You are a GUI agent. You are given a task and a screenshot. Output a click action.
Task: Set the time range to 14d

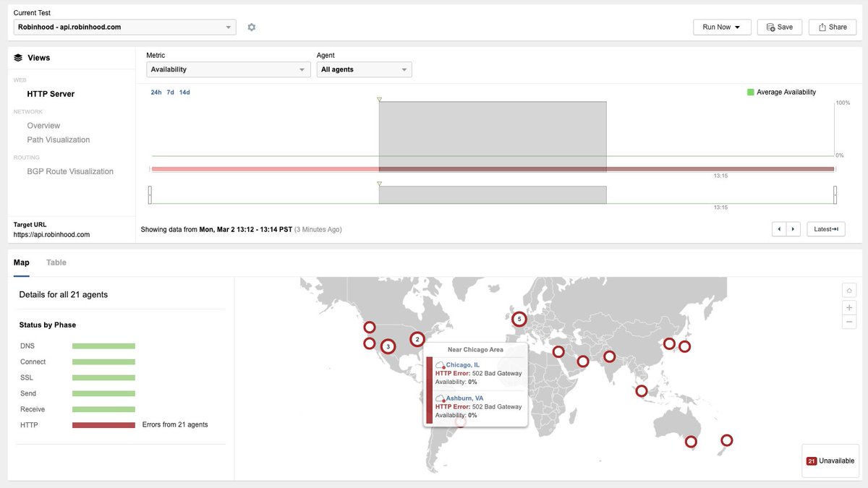tap(184, 93)
